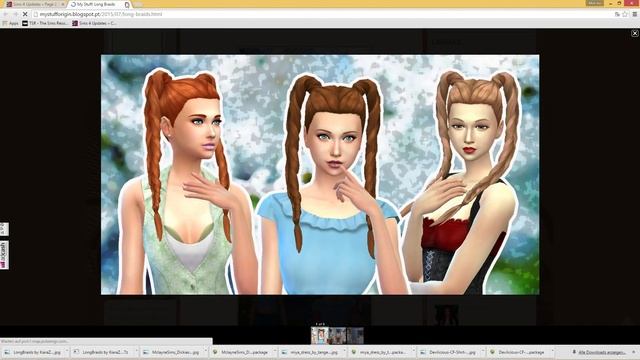Click the adcash side tab
Screen dimensions: 640x360
(4, 255)
